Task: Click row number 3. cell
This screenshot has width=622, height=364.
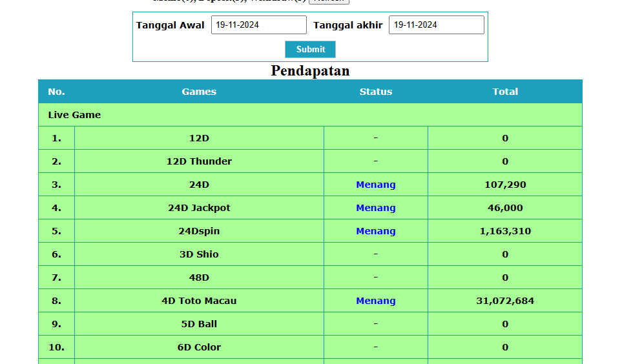Action: pyautogui.click(x=56, y=185)
